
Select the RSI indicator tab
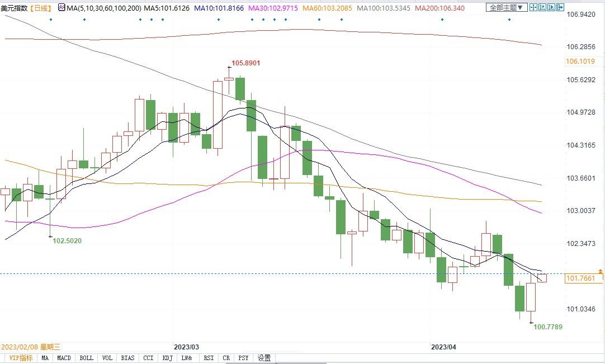tap(209, 358)
